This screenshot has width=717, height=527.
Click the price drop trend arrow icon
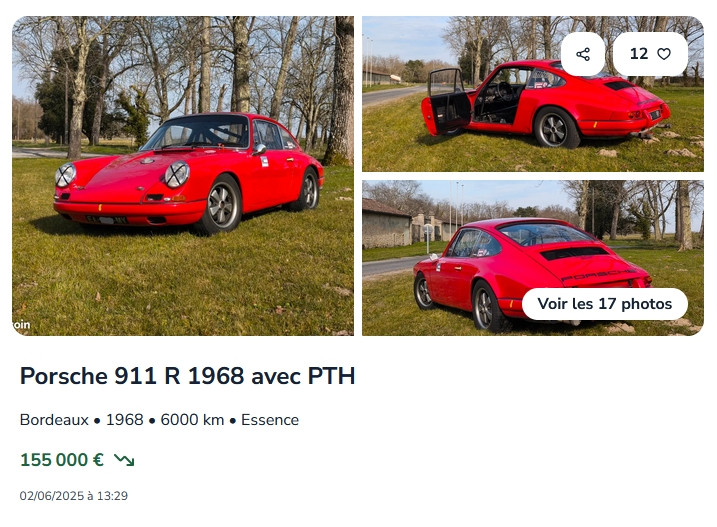click(x=124, y=460)
